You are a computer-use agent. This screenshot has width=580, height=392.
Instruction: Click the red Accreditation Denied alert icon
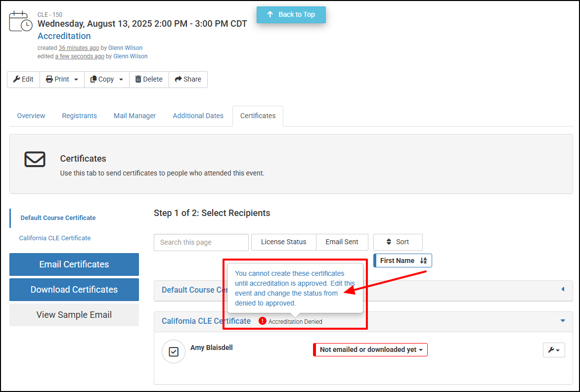262,321
